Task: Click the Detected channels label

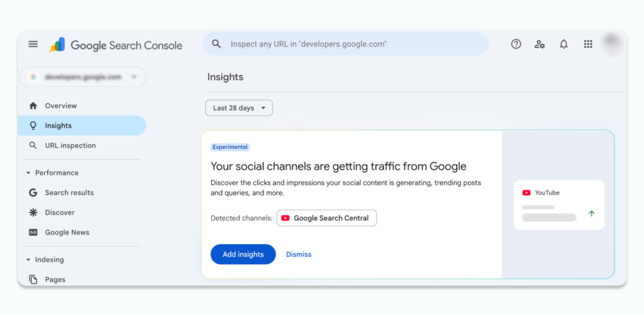Action: coord(241,218)
